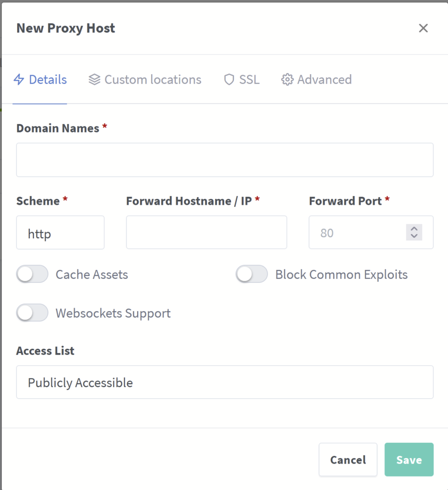
Task: Focus the Domain Names input field
Action: pyautogui.click(x=225, y=160)
